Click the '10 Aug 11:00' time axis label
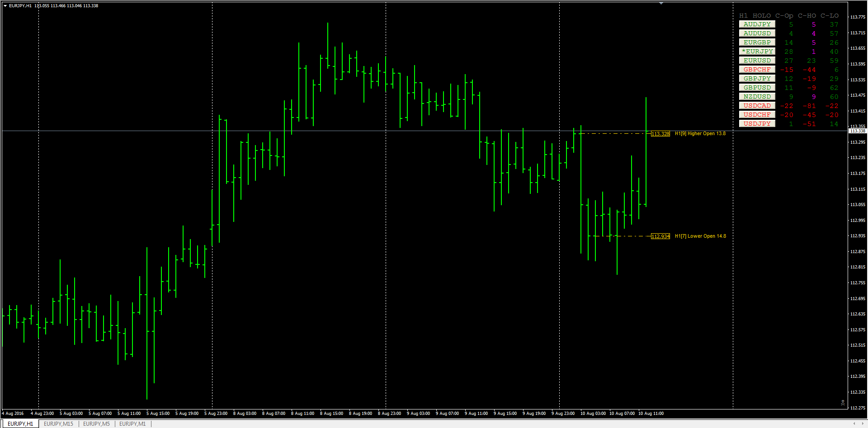Viewport: 868px width, 428px height. click(651, 414)
